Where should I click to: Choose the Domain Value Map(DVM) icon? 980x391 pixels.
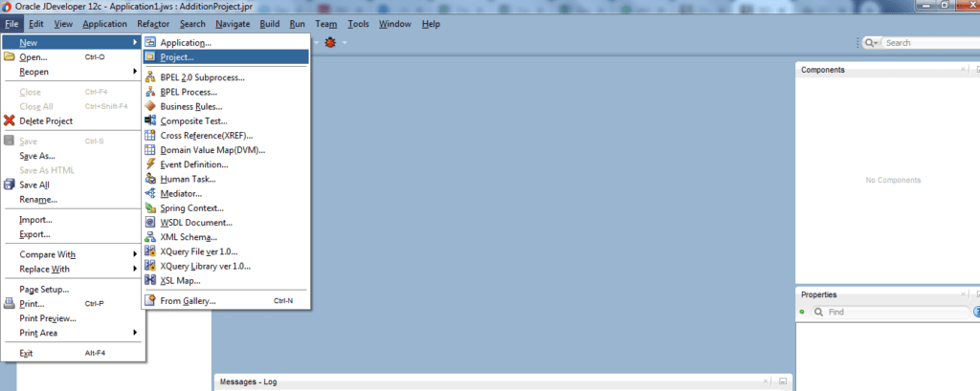(x=150, y=150)
